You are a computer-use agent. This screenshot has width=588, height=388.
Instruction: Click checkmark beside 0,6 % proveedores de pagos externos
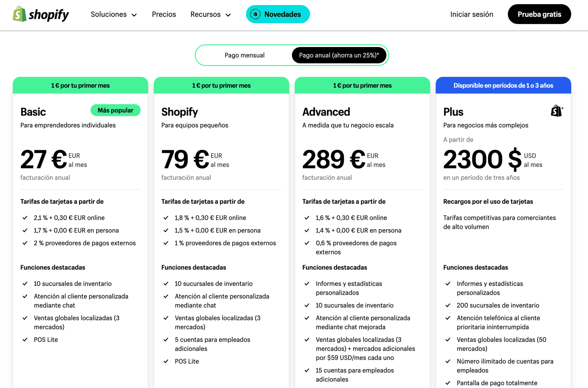pyautogui.click(x=307, y=243)
